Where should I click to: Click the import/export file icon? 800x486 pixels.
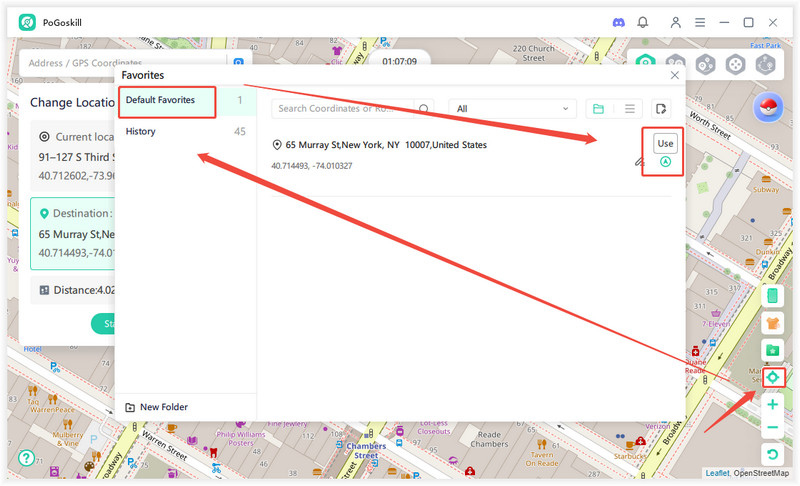click(661, 109)
